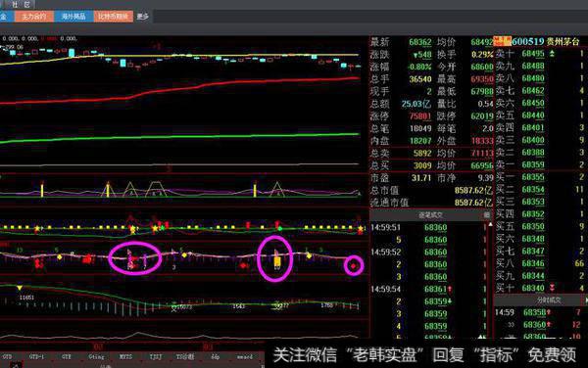Switch to the macd indicator tab
The width and height of the screenshot is (588, 368).
(245, 357)
